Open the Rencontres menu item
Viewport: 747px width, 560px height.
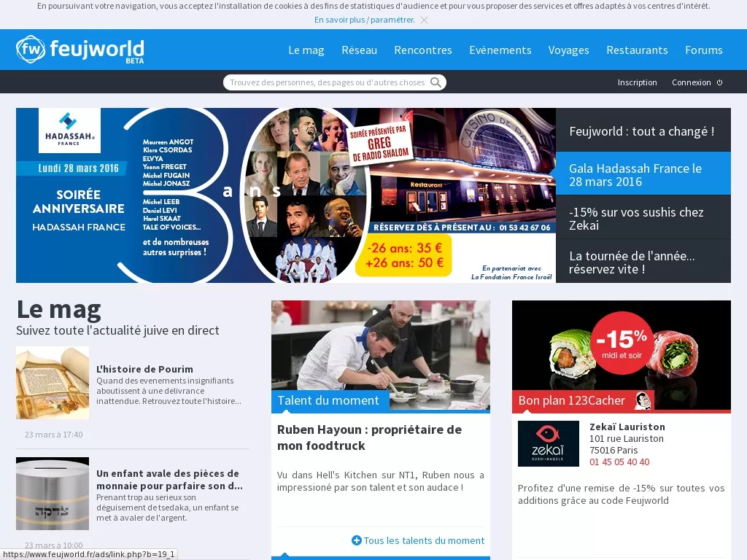pos(422,50)
